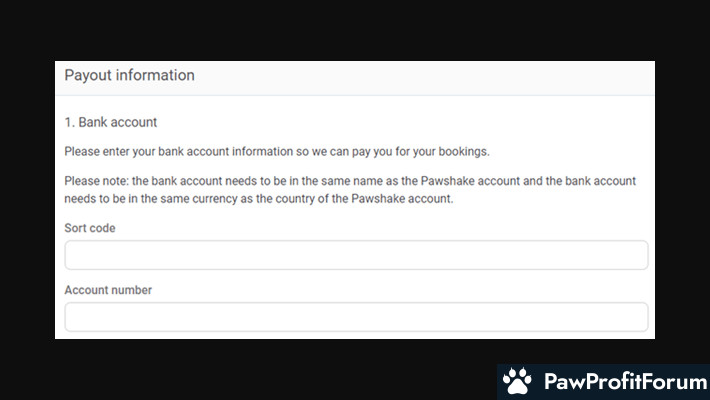Click the numeral "1." before Bank account
Image resolution: width=710 pixels, height=400 pixels.
[x=70, y=122]
